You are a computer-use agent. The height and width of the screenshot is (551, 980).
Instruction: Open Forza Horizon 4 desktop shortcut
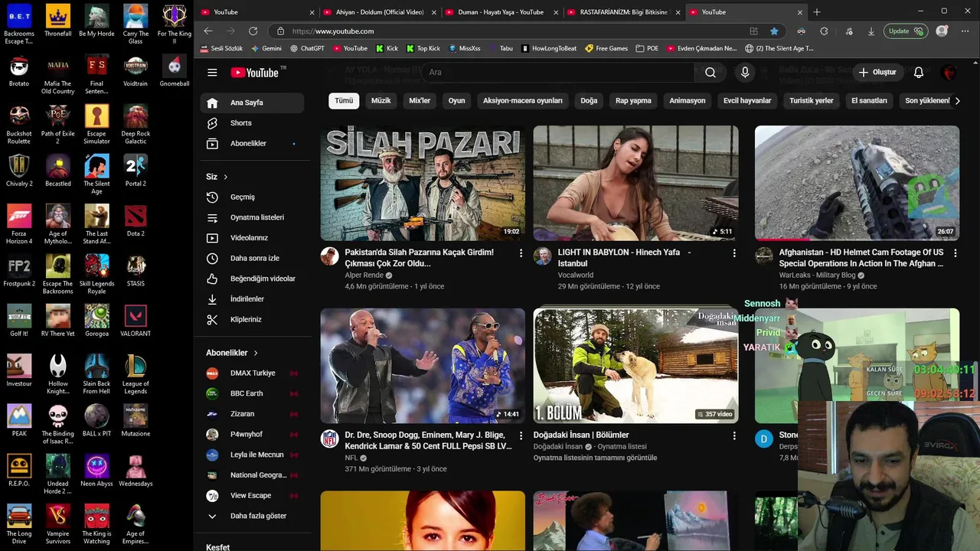point(19,224)
